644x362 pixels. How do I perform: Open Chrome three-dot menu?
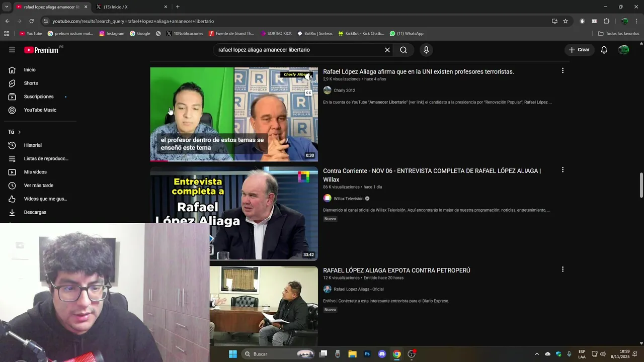point(637,21)
